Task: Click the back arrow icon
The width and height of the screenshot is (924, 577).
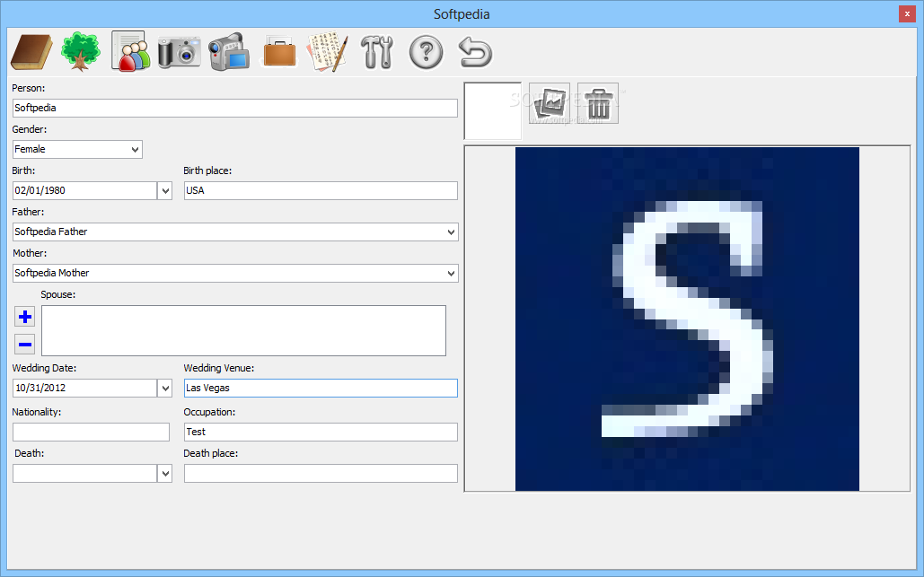Action: point(475,52)
